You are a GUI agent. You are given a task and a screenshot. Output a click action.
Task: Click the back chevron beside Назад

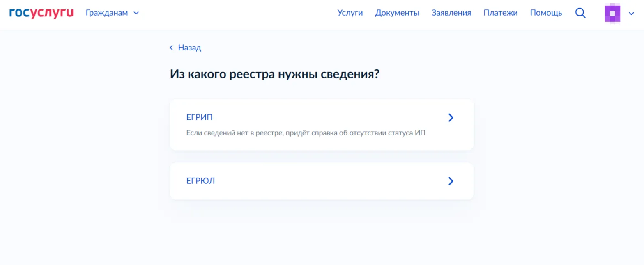[x=171, y=48]
